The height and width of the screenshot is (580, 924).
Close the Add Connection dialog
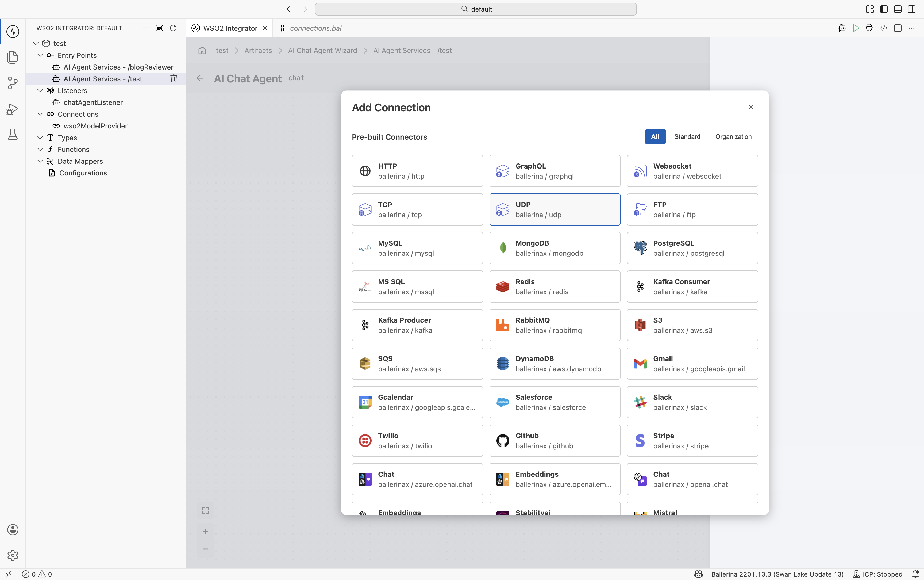751,107
